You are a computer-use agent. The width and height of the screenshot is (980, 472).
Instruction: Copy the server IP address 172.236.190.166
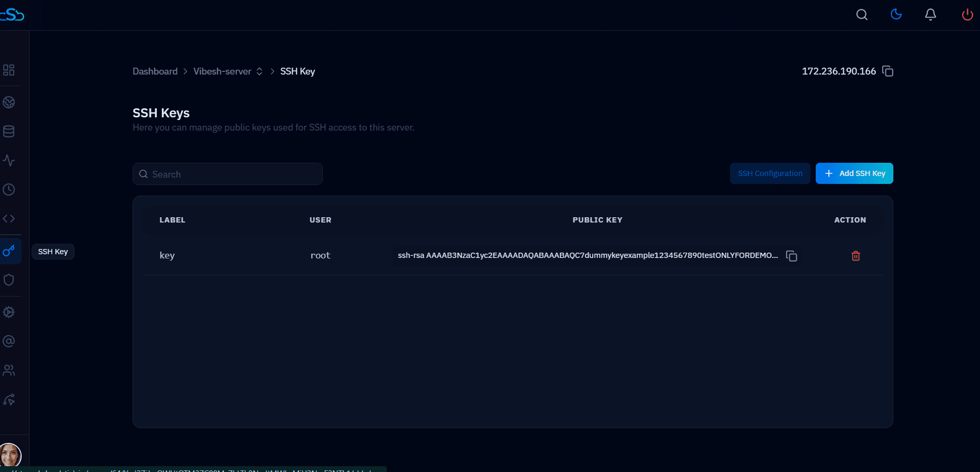[888, 71]
